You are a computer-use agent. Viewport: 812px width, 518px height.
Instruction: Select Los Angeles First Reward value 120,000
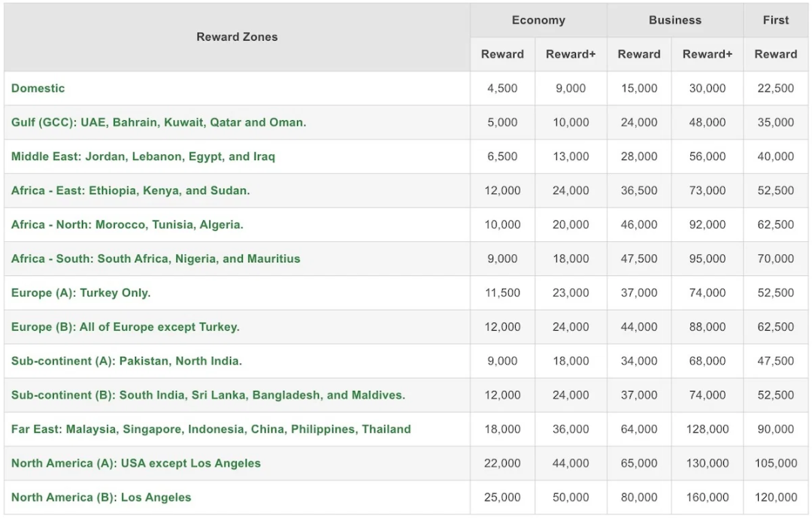tap(776, 497)
